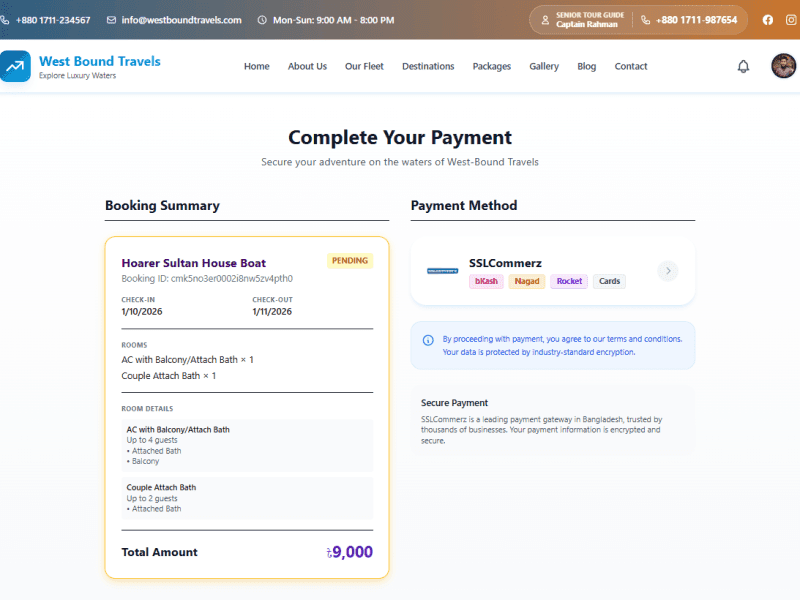The image size is (800, 600).
Task: Navigate to Our Fleet page
Action: [x=364, y=66]
